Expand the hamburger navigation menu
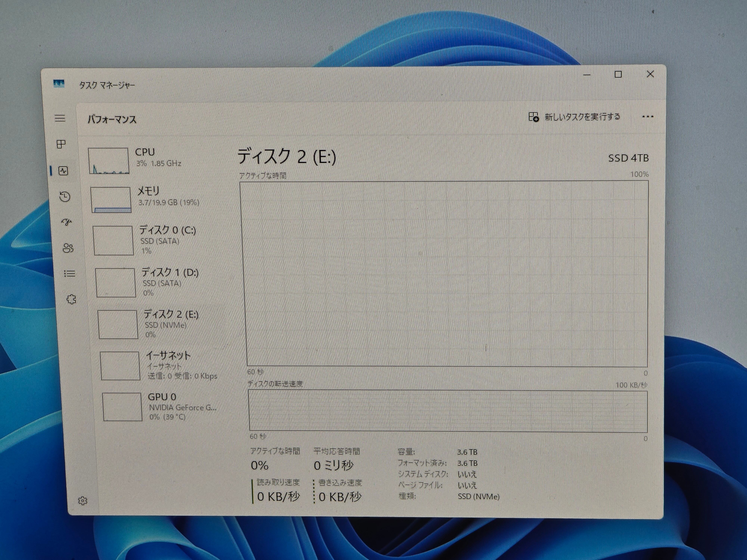This screenshot has width=747, height=560. tap(60, 118)
